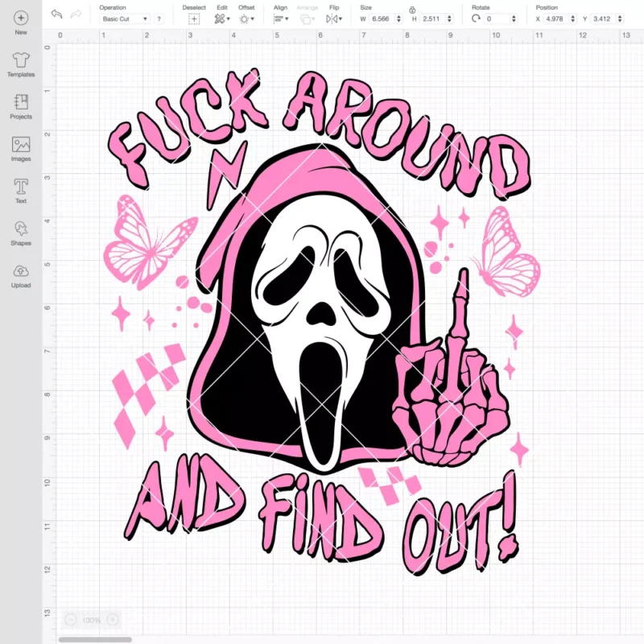The height and width of the screenshot is (644, 644).
Task: Expand the Flip dropdown arrow
Action: [x=341, y=19]
